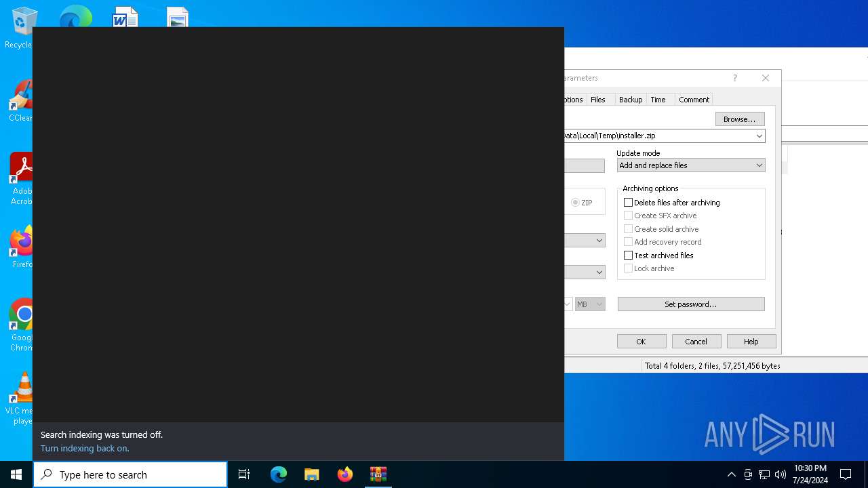The height and width of the screenshot is (488, 868).
Task: Select the VLC media player desktop shortcut
Action: (x=20, y=399)
